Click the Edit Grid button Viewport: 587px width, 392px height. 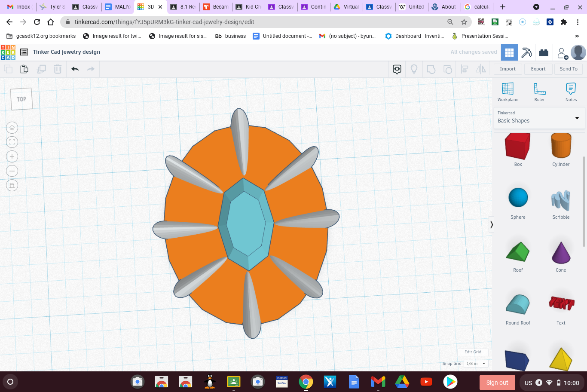click(472, 352)
